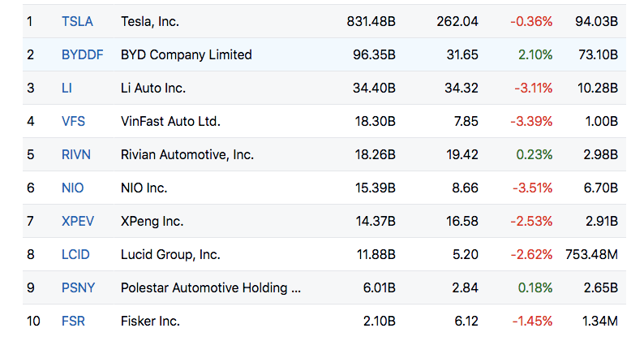644x337 pixels.
Task: Click the NIO ticker link
Action: 72,188
